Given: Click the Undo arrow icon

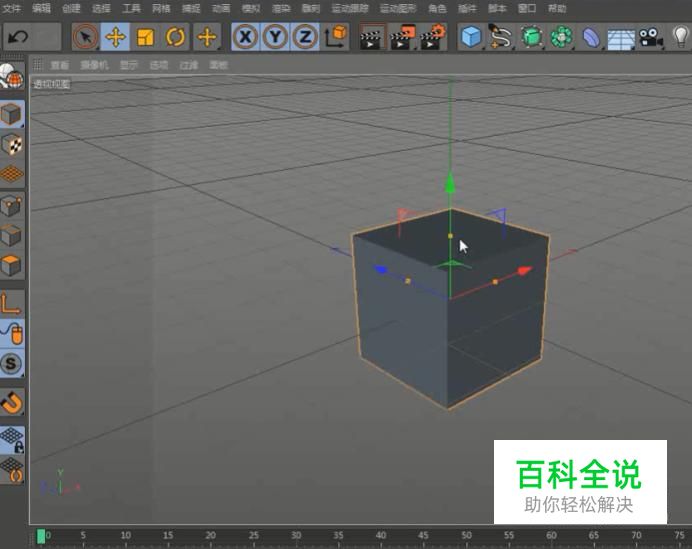Looking at the screenshot, I should [18, 37].
